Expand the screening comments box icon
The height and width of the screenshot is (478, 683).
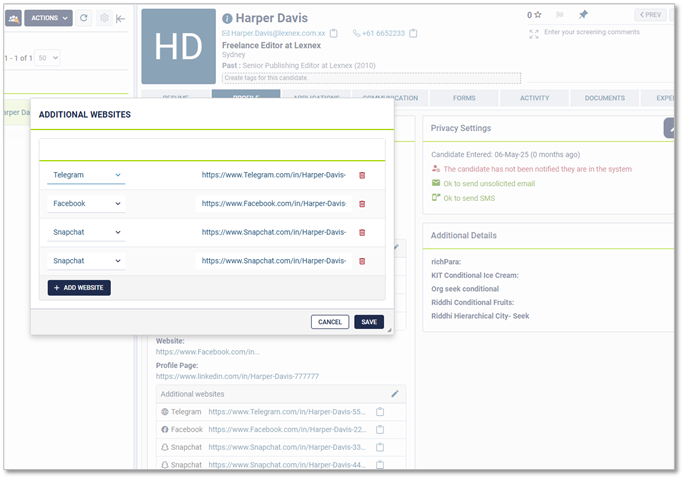[534, 34]
